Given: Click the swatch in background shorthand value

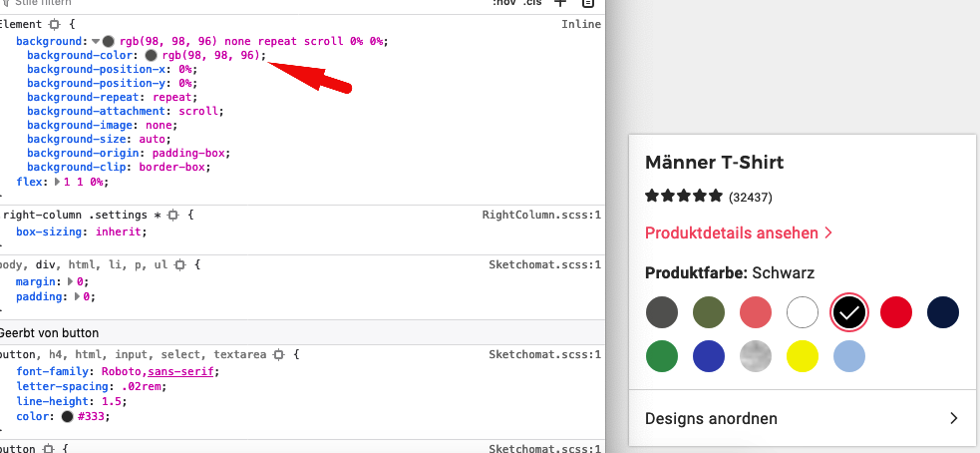Looking at the screenshot, I should pyautogui.click(x=109, y=42).
